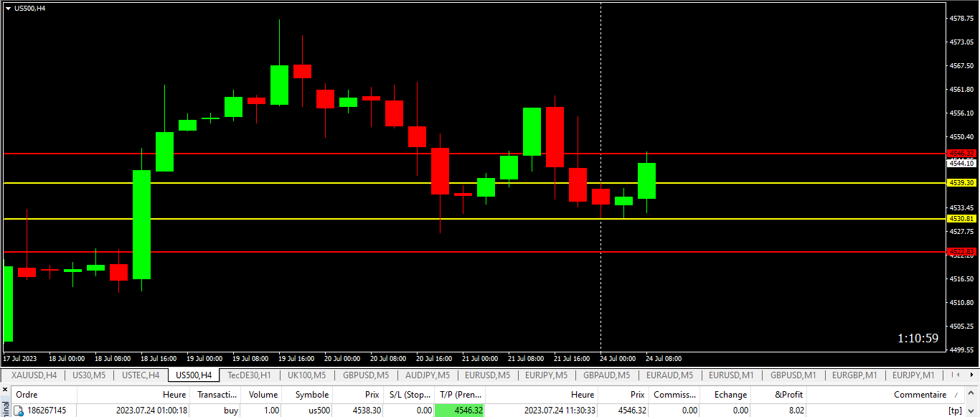This screenshot has height=417, width=980.
Task: Click the countdown timer 1:10:59
Action: 918,338
